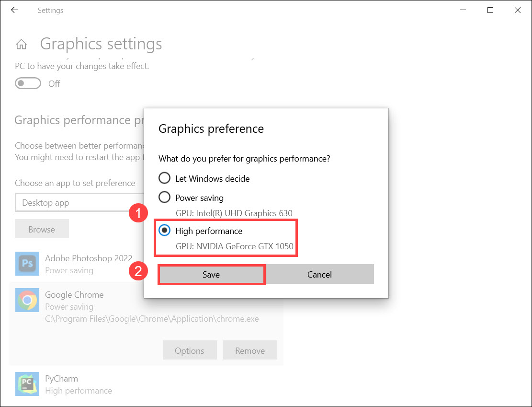
Task: Click the Browse button
Action: 42,230
